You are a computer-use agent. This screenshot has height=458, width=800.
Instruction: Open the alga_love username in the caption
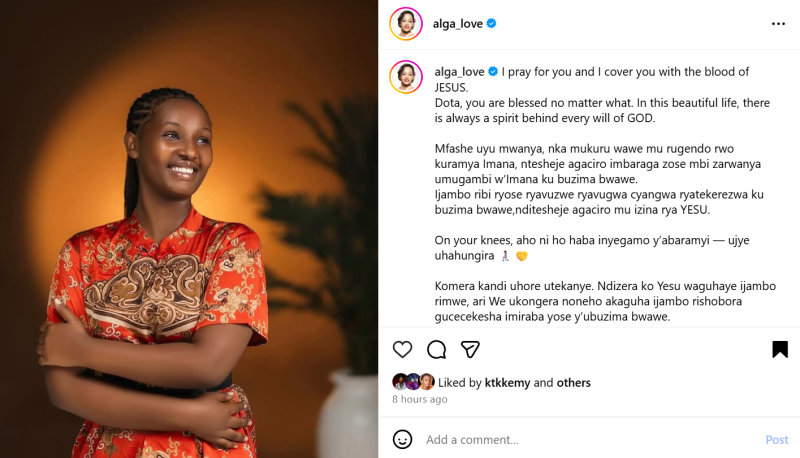(459, 72)
